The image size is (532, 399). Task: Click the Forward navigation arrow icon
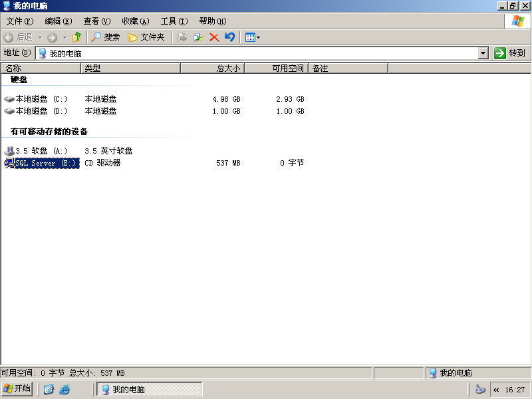click(x=52, y=37)
